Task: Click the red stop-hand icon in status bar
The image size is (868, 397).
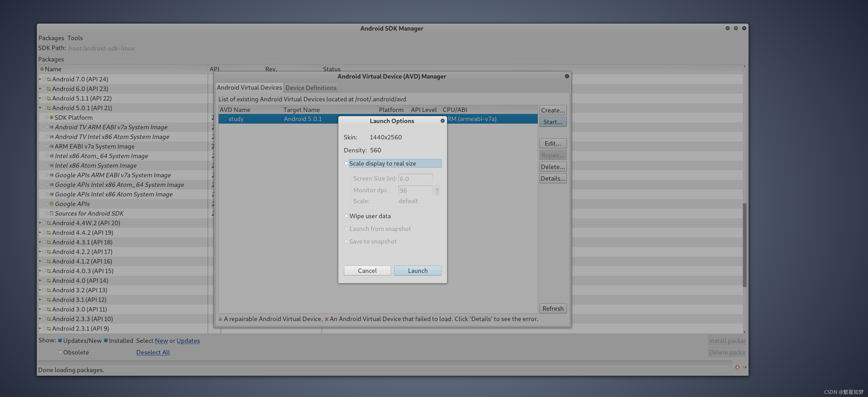Action: (737, 367)
